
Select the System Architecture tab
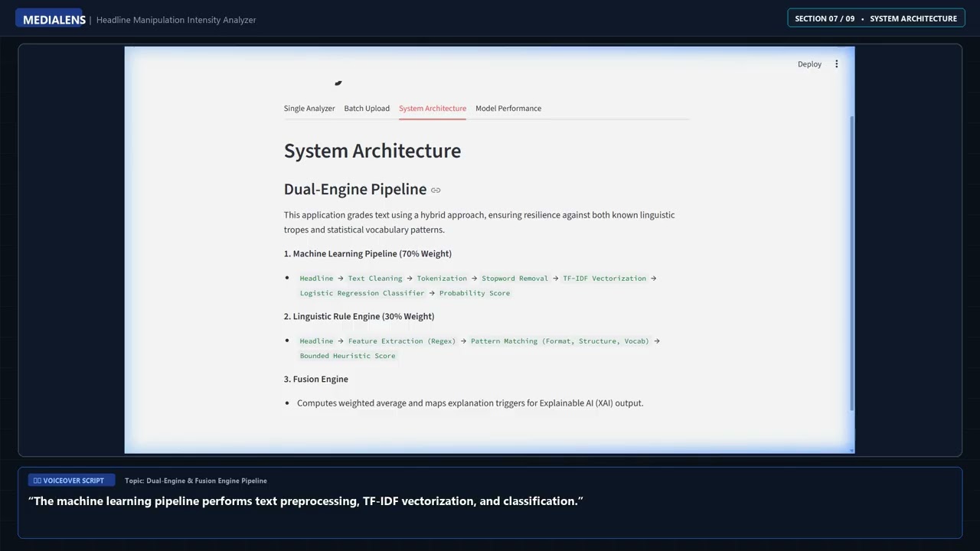[433, 109]
